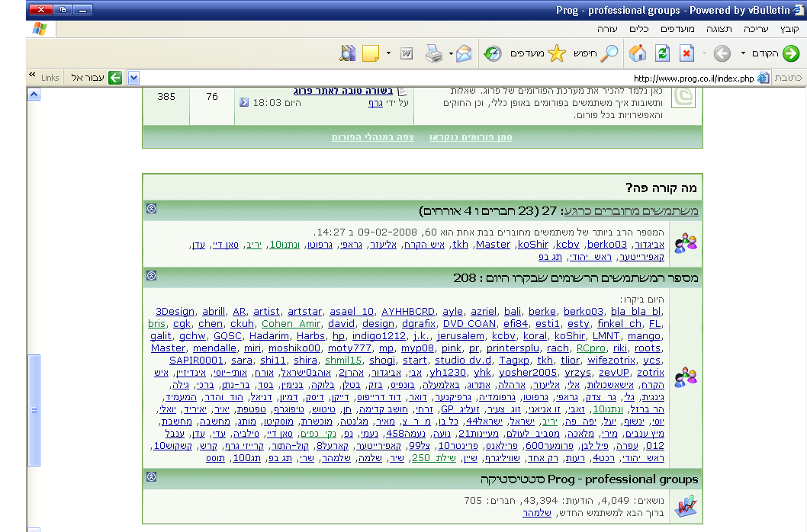Click the yellow note toolbar icon
Image resolution: width=807 pixels, height=532 pixels.
coord(371,53)
